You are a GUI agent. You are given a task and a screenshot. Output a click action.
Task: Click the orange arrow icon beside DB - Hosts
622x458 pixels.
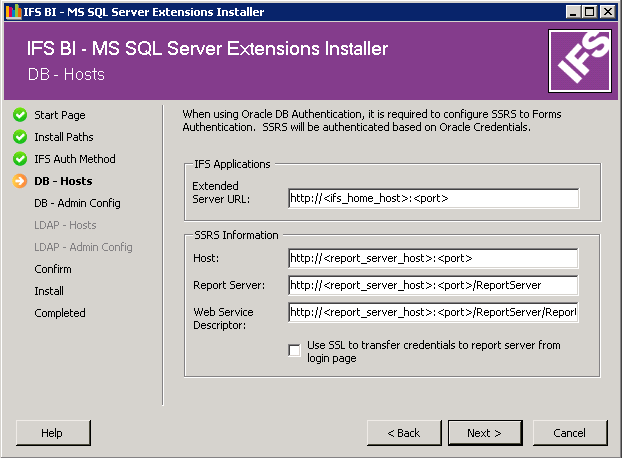click(x=19, y=181)
